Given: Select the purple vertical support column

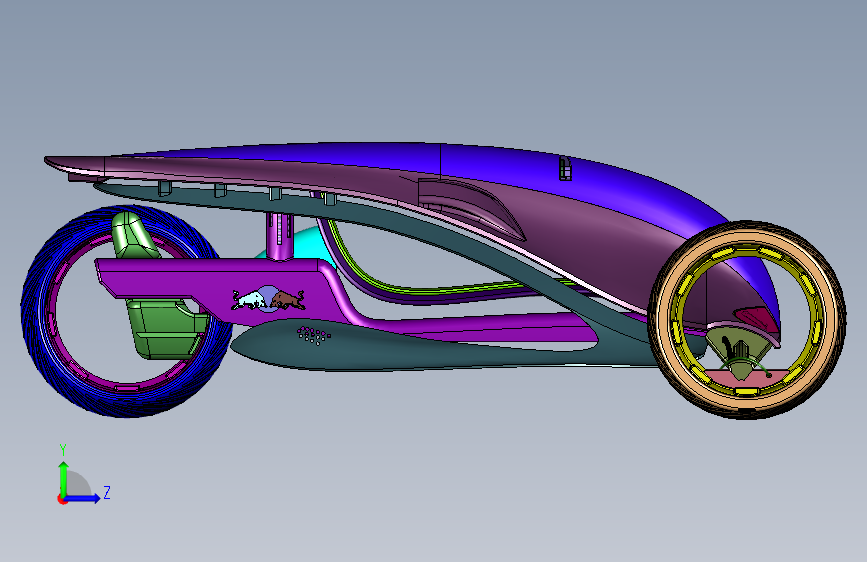Looking at the screenshot, I should tap(280, 236).
